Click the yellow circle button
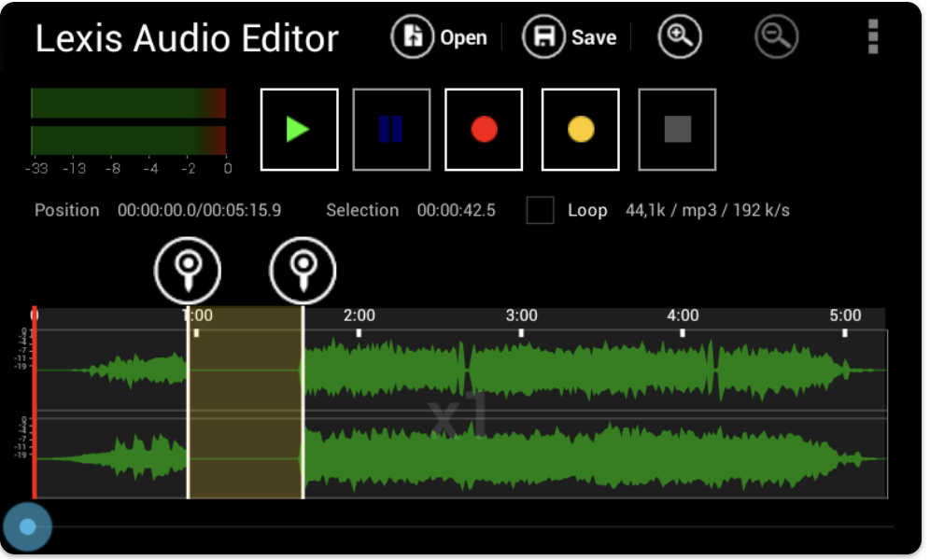The image size is (930, 560). pos(581,130)
